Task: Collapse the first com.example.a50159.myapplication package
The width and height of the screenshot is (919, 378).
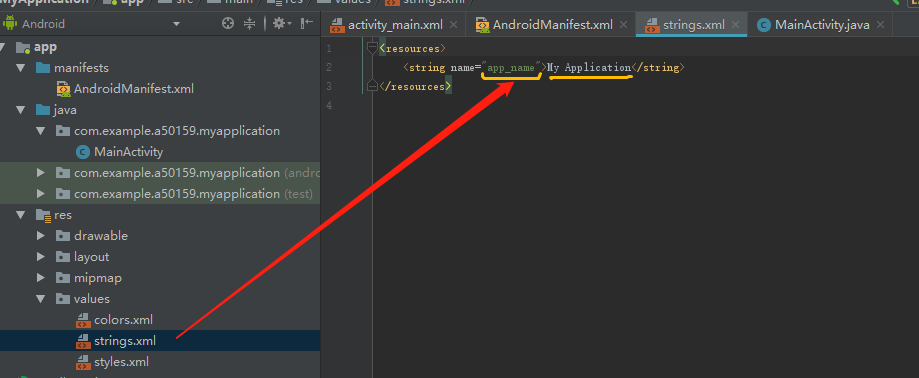Action: 40,131
